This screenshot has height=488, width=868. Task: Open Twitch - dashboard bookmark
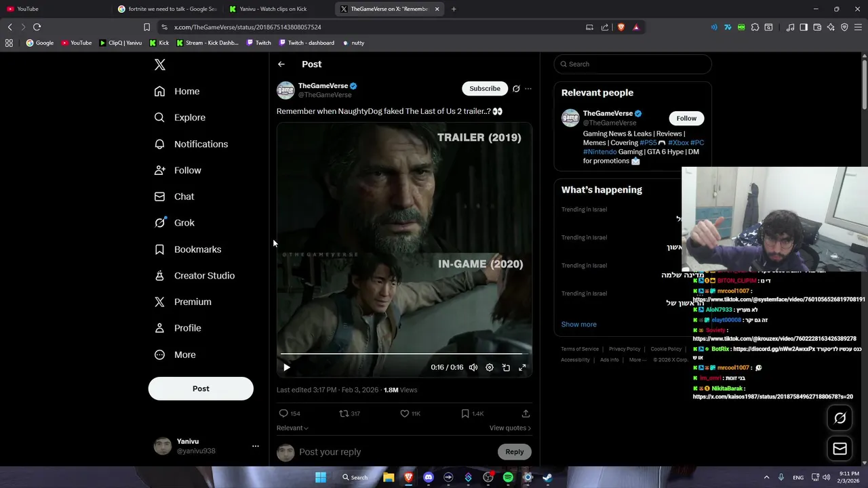(x=305, y=43)
